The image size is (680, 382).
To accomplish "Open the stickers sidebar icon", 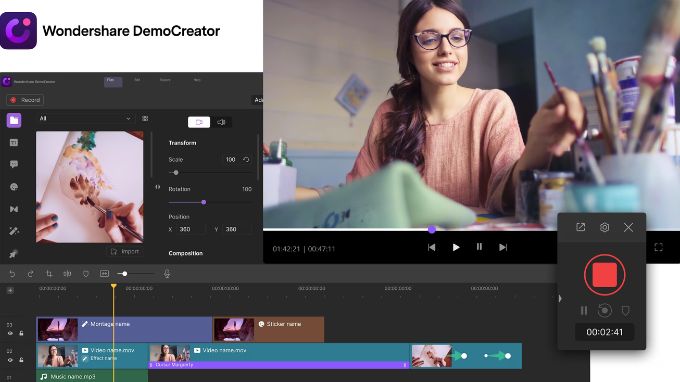I will pyautogui.click(x=14, y=187).
